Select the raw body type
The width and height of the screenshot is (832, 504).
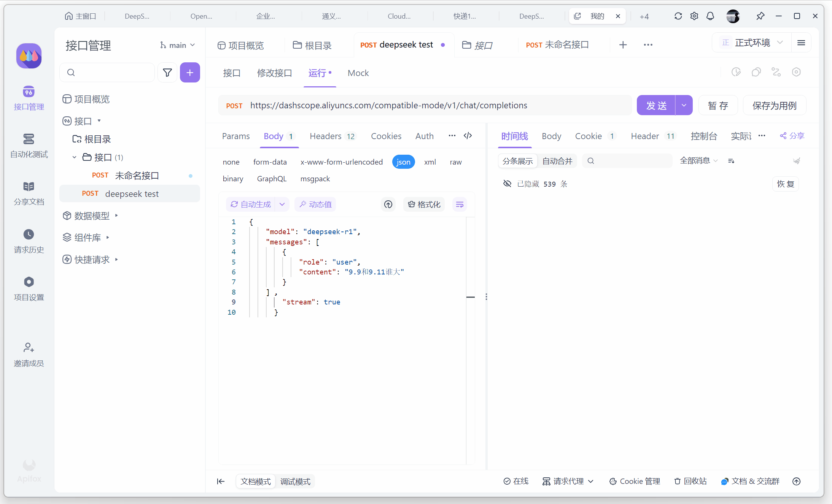[455, 162]
